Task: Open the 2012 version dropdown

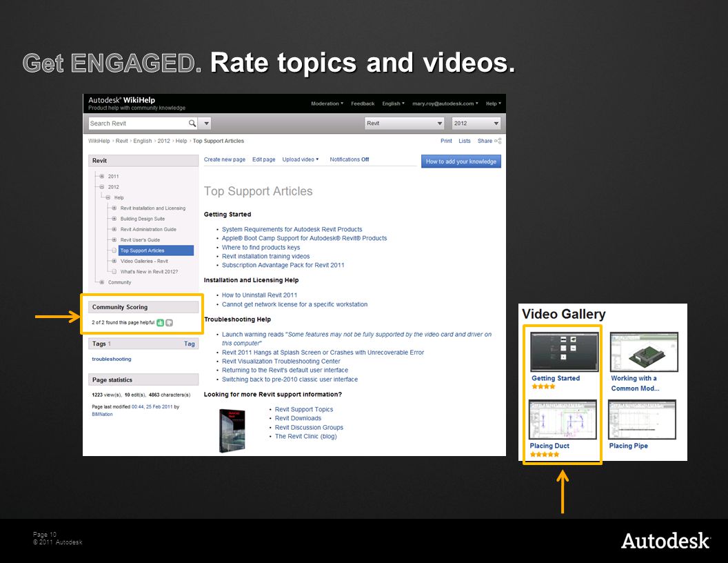Action: [476, 123]
